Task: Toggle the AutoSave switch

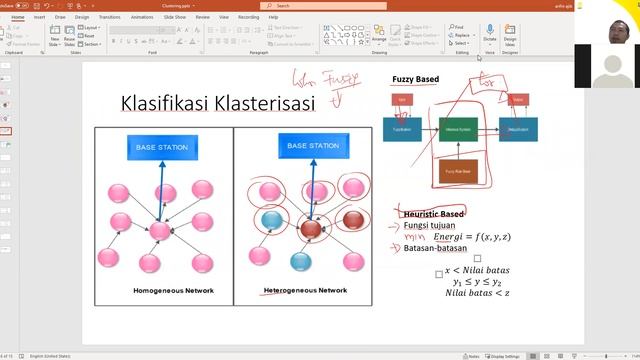Action: pyautogui.click(x=22, y=6)
